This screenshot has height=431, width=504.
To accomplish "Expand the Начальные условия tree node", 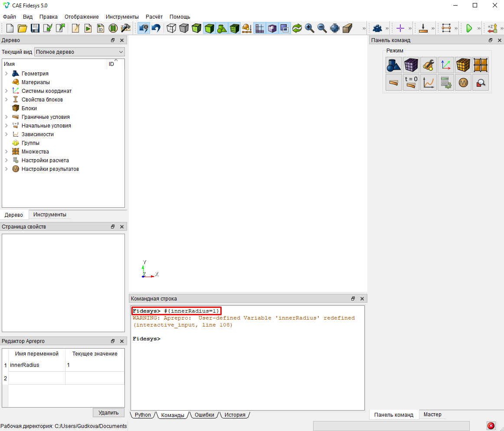I will 6,126.
